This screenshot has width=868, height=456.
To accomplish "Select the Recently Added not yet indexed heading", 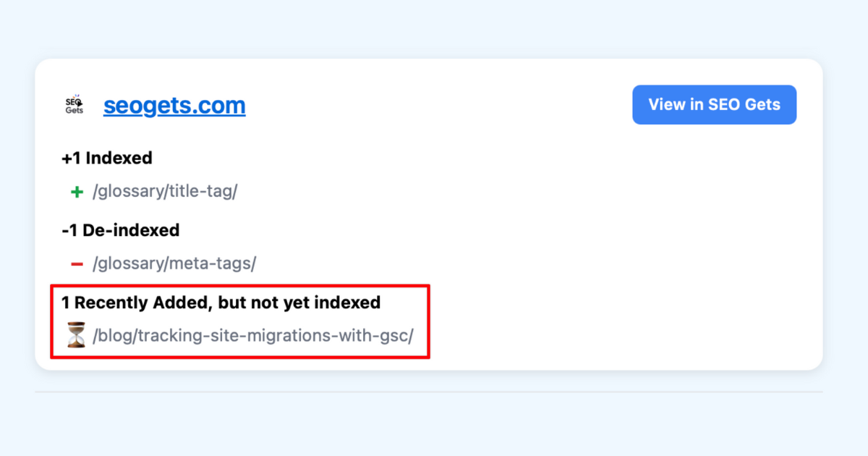I will coord(219,303).
